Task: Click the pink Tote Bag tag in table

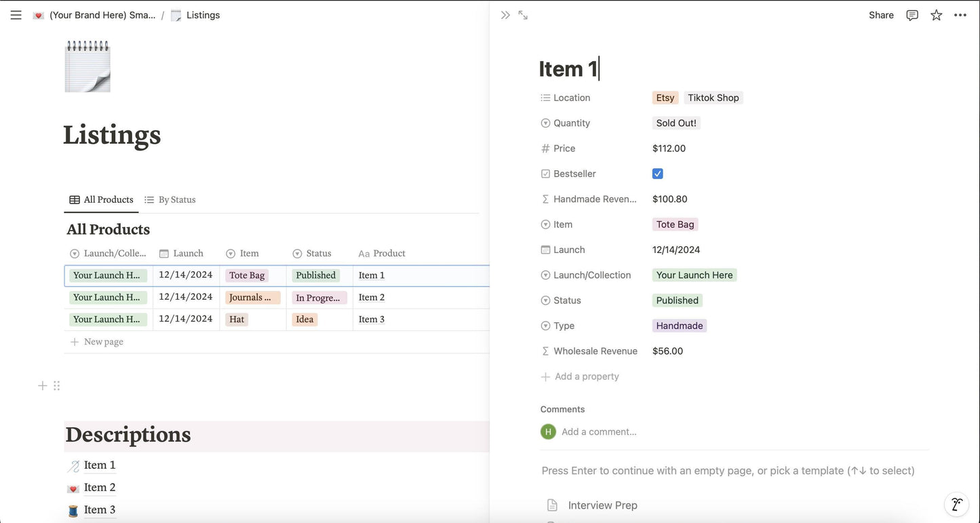Action: tap(247, 275)
